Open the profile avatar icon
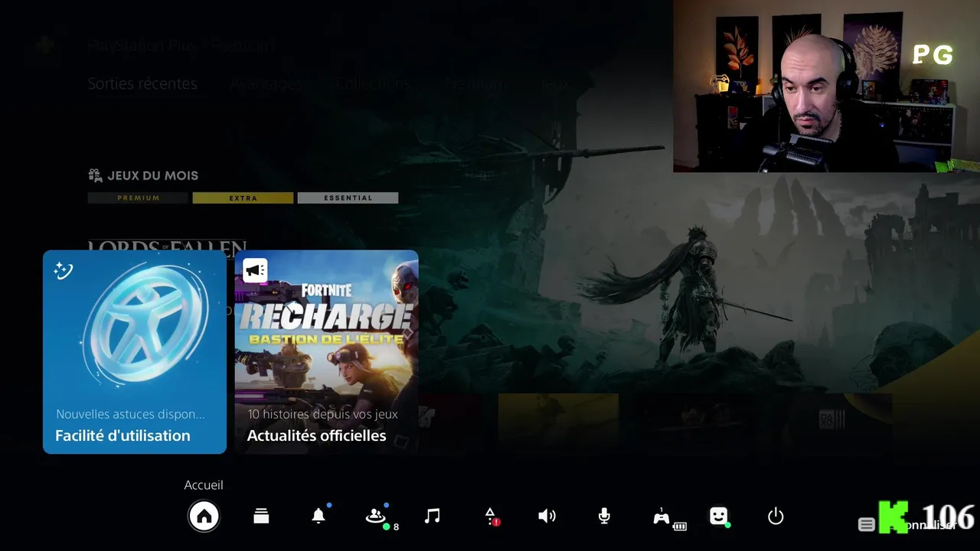This screenshot has height=551, width=980. click(x=718, y=517)
